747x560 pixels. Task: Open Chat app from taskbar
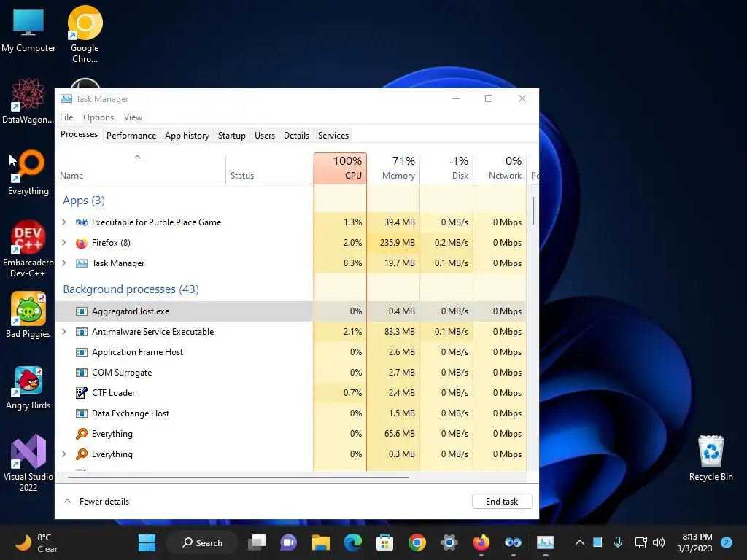coord(288,542)
